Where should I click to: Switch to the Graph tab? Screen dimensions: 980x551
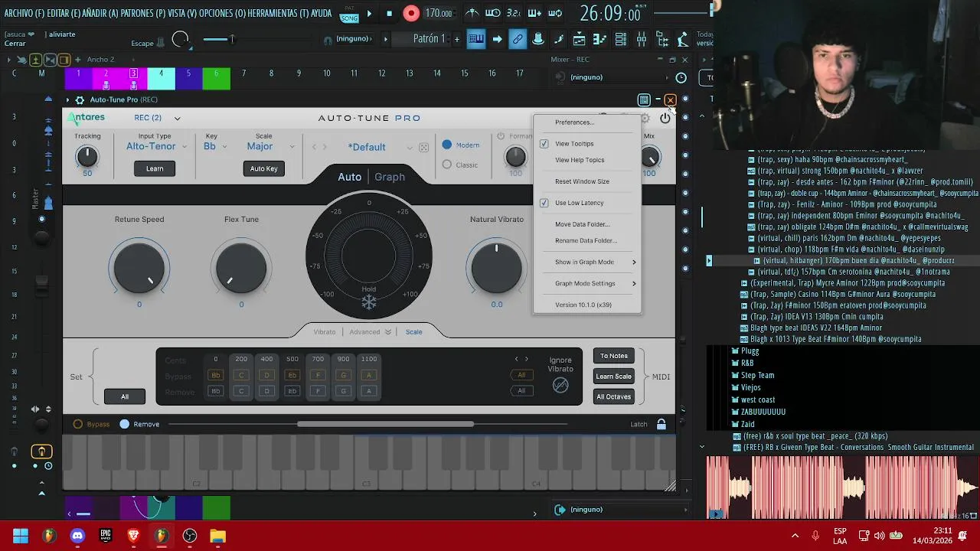pyautogui.click(x=390, y=177)
